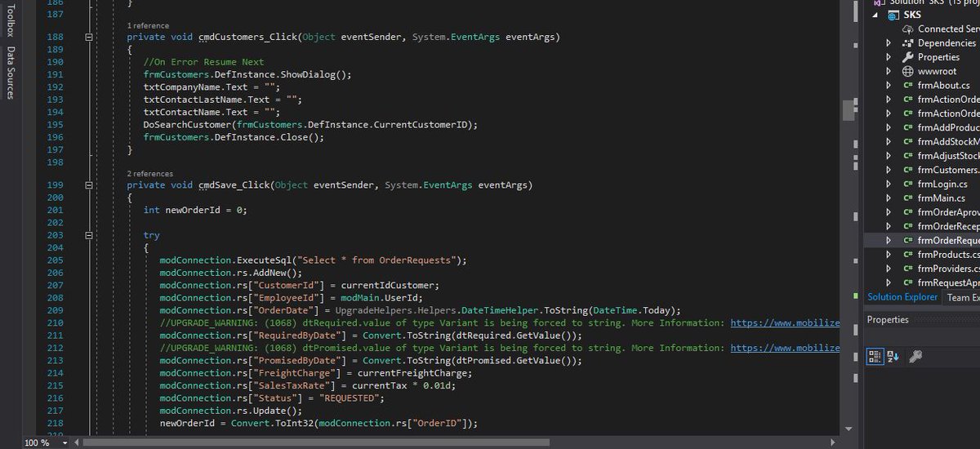Collapse the try block outline
The height and width of the screenshot is (449, 980).
pos(88,235)
